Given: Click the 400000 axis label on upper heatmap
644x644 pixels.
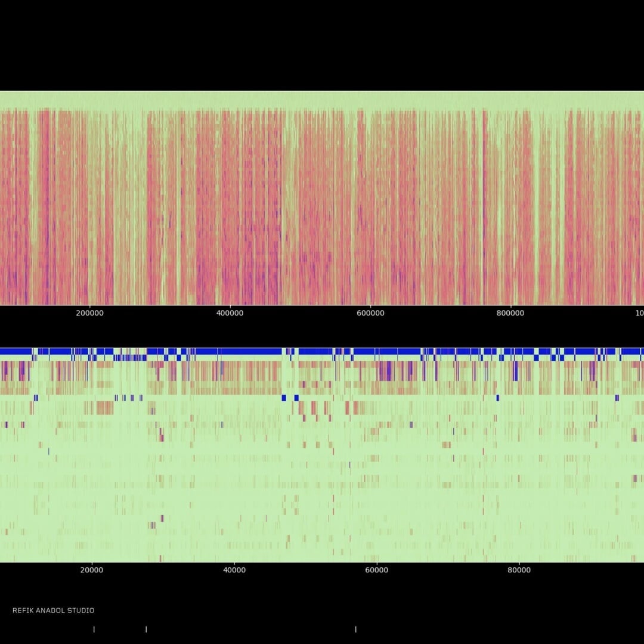Looking at the screenshot, I should (x=230, y=313).
